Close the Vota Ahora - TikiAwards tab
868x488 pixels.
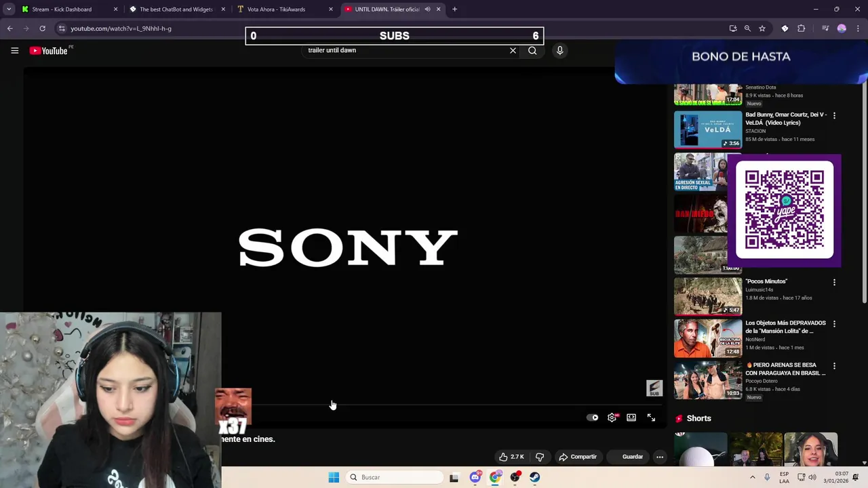(x=331, y=9)
